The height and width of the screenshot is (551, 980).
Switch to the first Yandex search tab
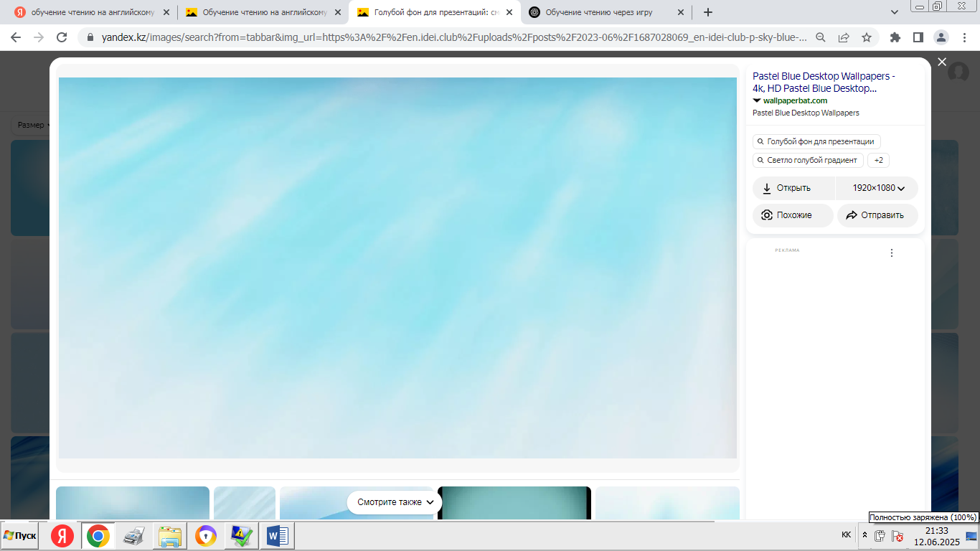point(93,12)
